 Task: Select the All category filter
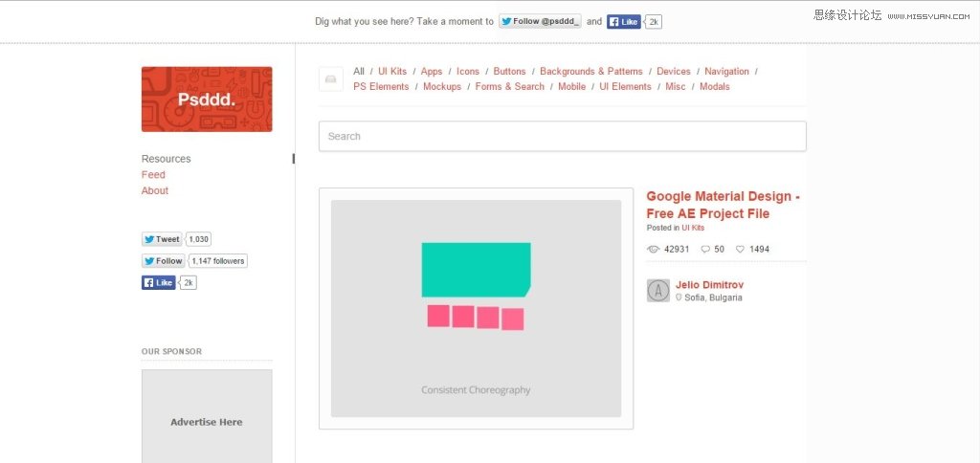point(359,71)
